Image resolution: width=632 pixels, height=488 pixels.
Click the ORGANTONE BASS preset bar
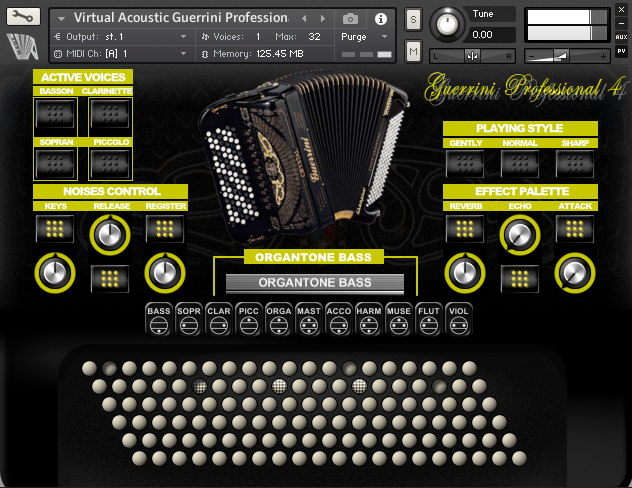[314, 282]
